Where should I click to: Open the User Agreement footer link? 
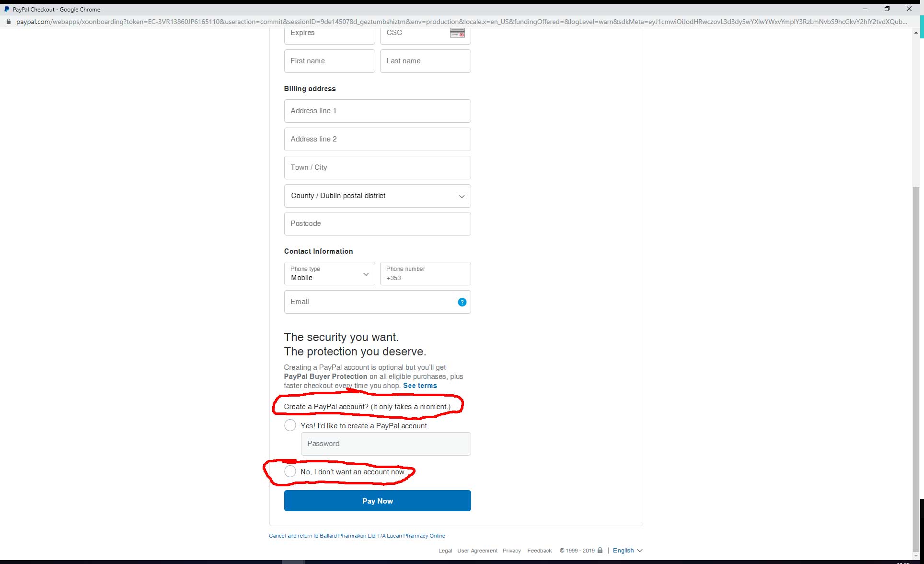[477, 551]
